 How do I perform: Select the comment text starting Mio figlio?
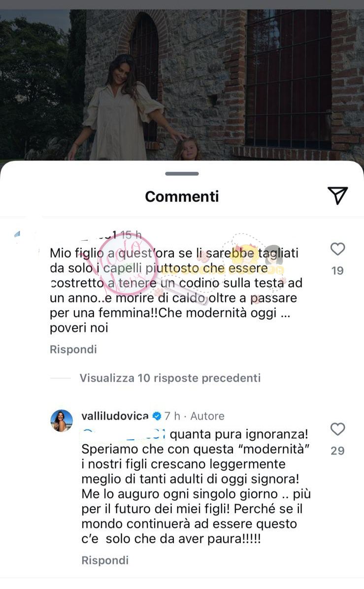(176, 291)
